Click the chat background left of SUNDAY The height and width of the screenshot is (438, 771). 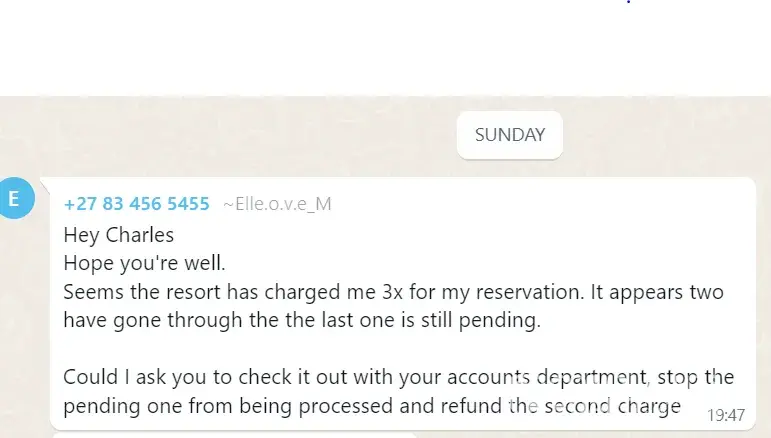[x=220, y=135]
